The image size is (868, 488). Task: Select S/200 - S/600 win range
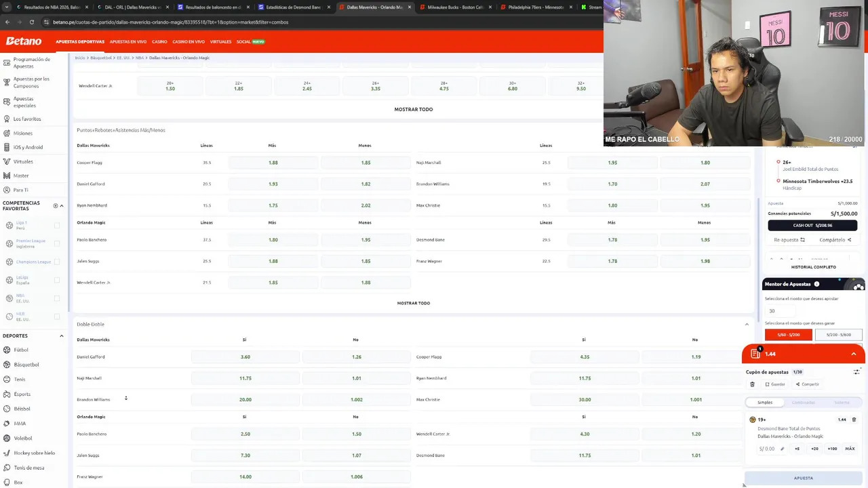839,335
